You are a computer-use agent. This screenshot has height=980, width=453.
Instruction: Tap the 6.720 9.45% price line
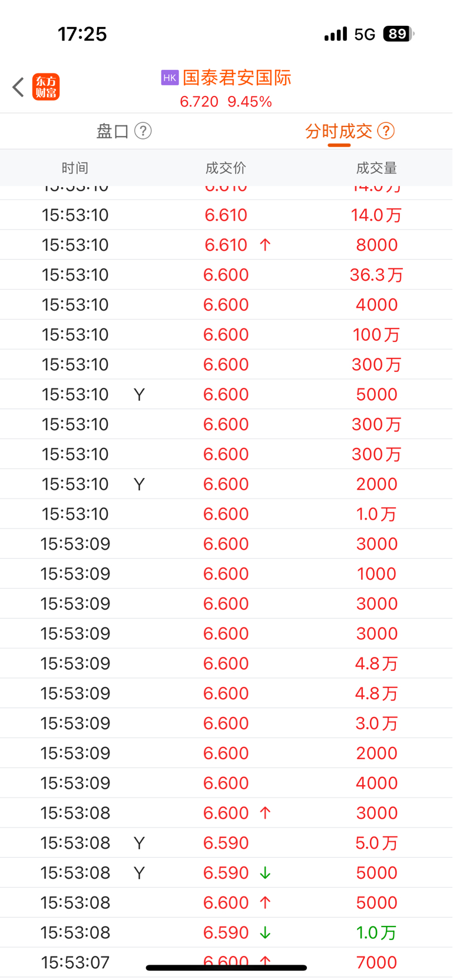click(x=226, y=102)
